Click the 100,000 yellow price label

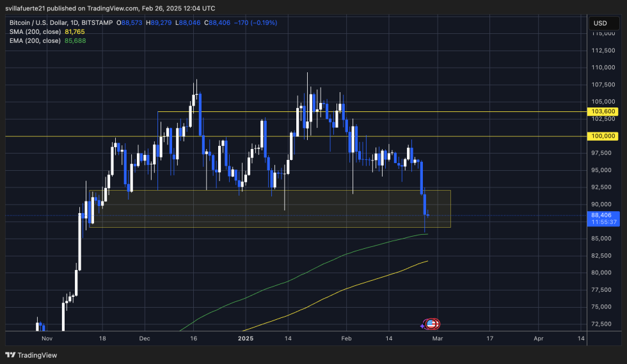pyautogui.click(x=603, y=136)
